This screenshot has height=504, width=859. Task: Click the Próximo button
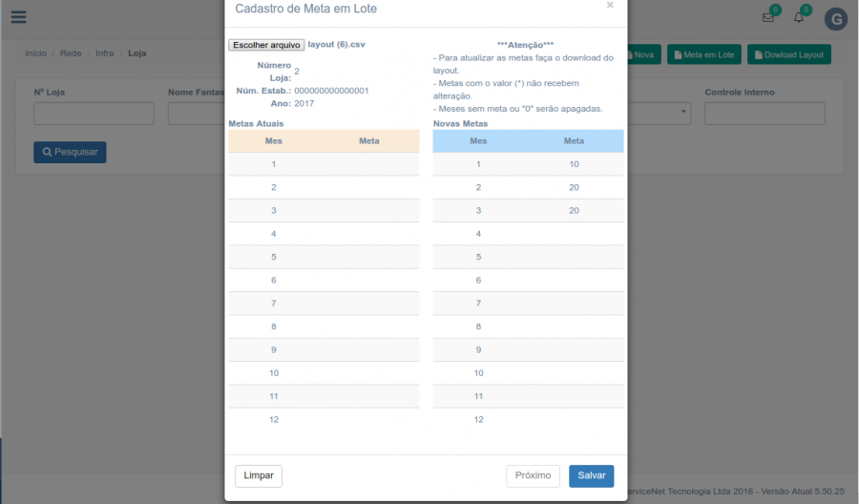[x=533, y=475]
